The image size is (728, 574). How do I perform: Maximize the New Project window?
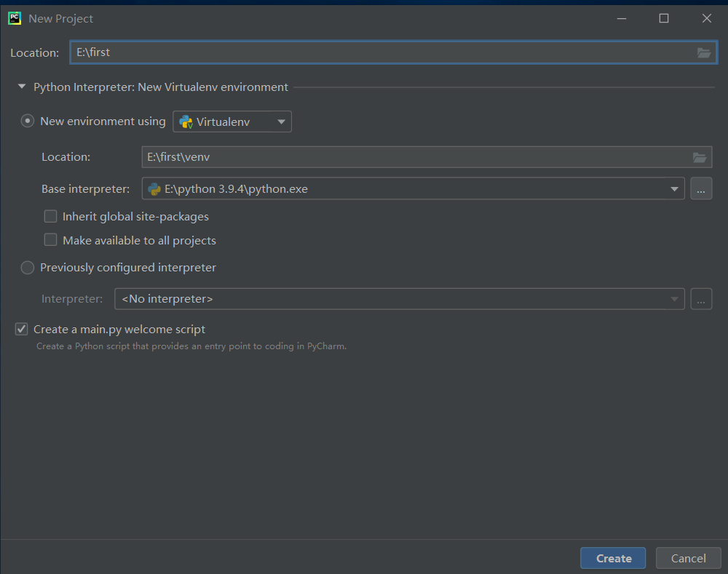(664, 19)
